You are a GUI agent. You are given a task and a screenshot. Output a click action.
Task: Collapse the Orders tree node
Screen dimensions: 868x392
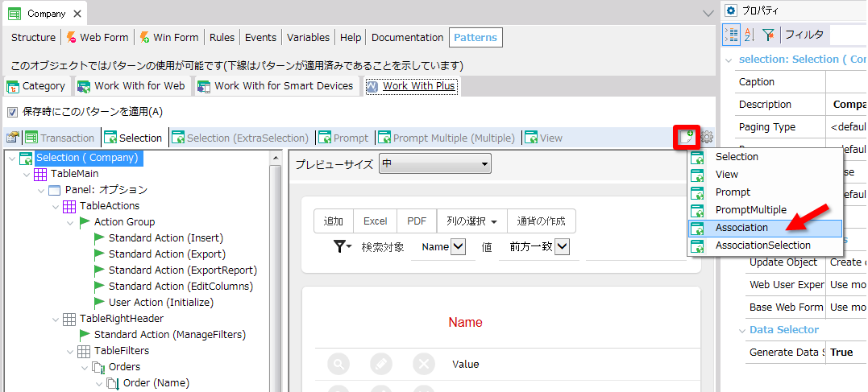click(x=84, y=367)
